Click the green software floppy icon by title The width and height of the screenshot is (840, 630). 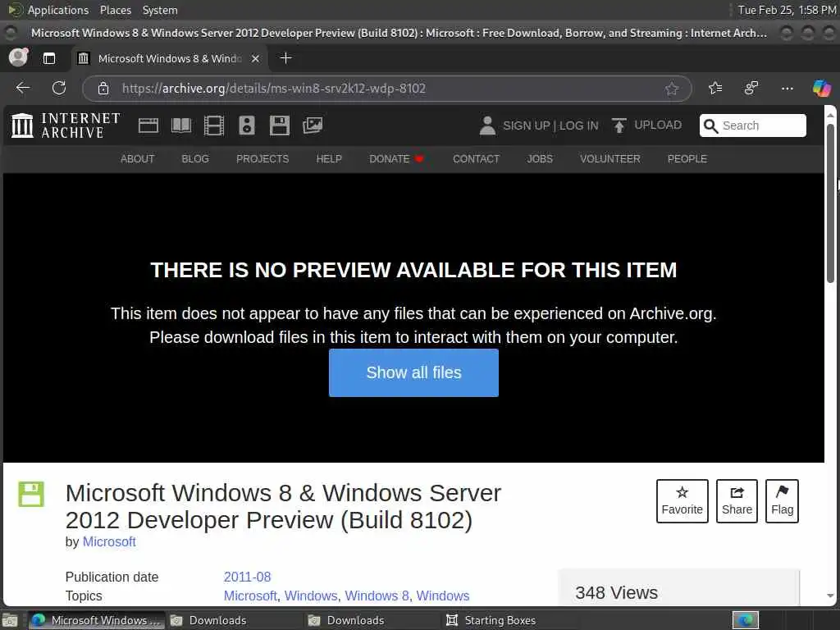31,494
